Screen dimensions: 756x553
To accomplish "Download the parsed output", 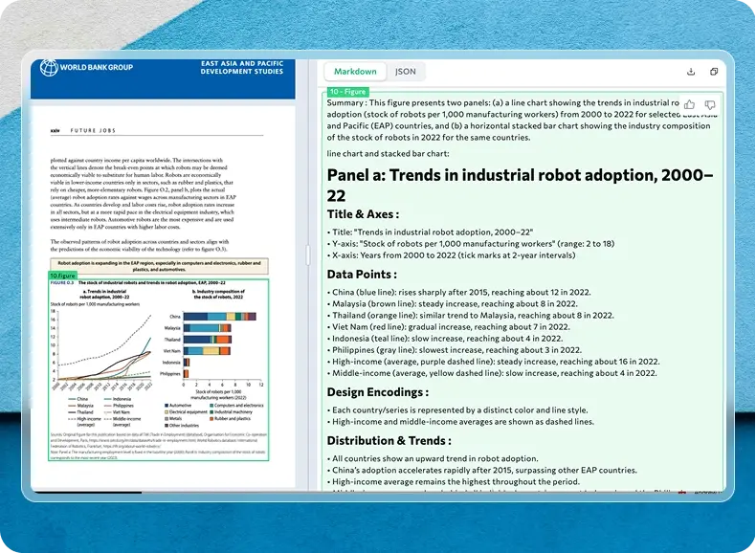I will click(x=691, y=72).
